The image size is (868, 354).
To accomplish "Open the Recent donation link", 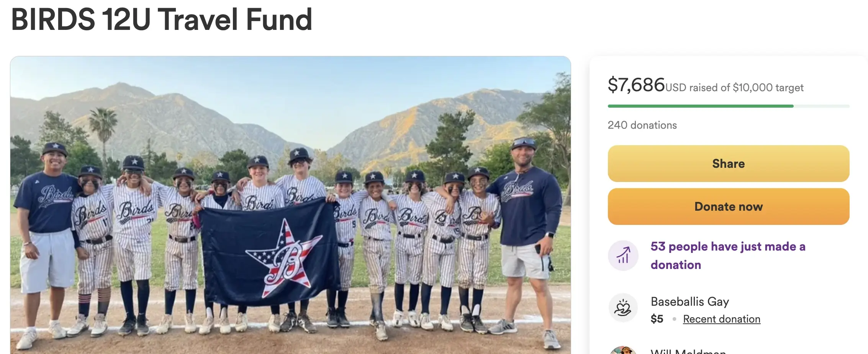I will coord(721,319).
